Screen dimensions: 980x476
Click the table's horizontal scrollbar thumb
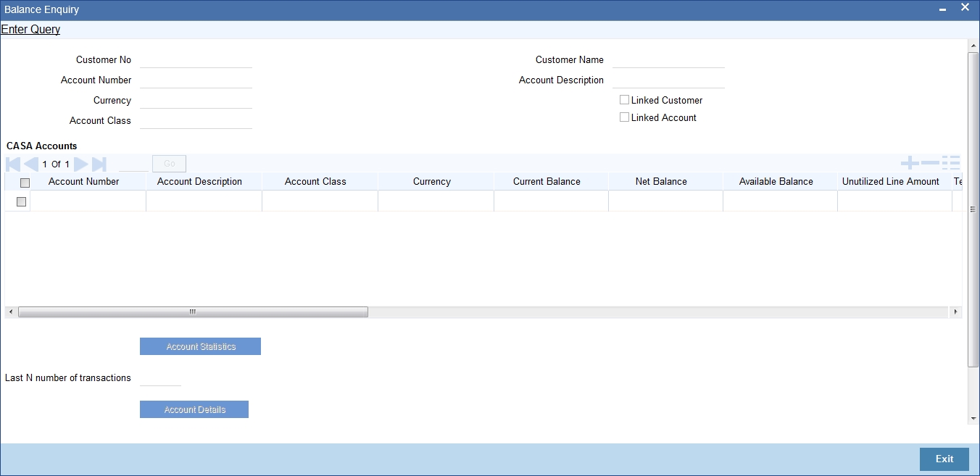[x=193, y=312]
